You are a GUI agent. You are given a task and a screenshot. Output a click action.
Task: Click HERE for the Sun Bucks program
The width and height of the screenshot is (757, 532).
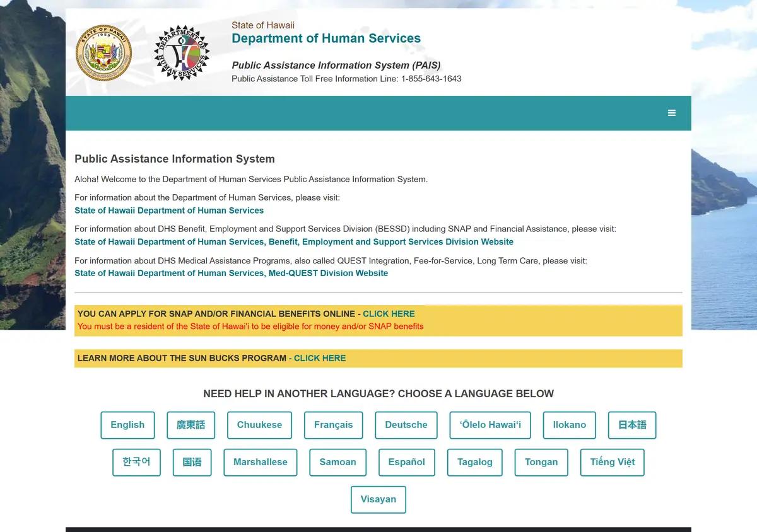pyautogui.click(x=320, y=358)
